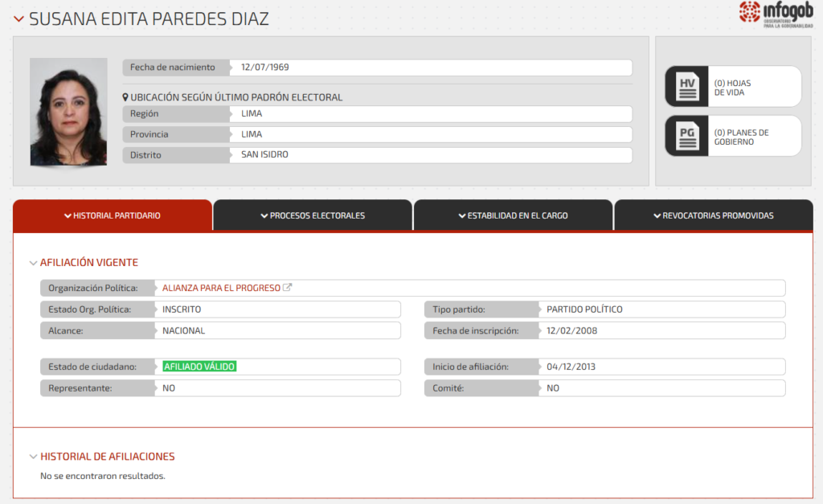The height and width of the screenshot is (504, 823).
Task: Click the Fecha de inscripción value 12/02/2008
Action: 571,330
